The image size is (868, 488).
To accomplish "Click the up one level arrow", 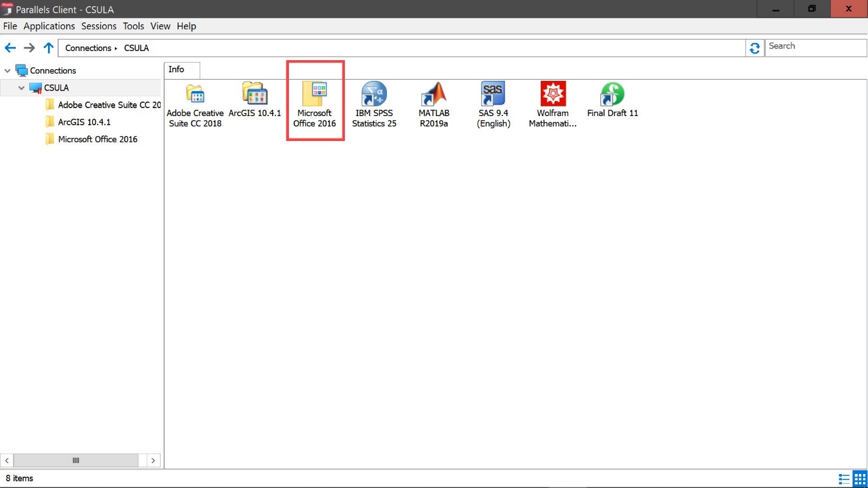I will 49,48.
